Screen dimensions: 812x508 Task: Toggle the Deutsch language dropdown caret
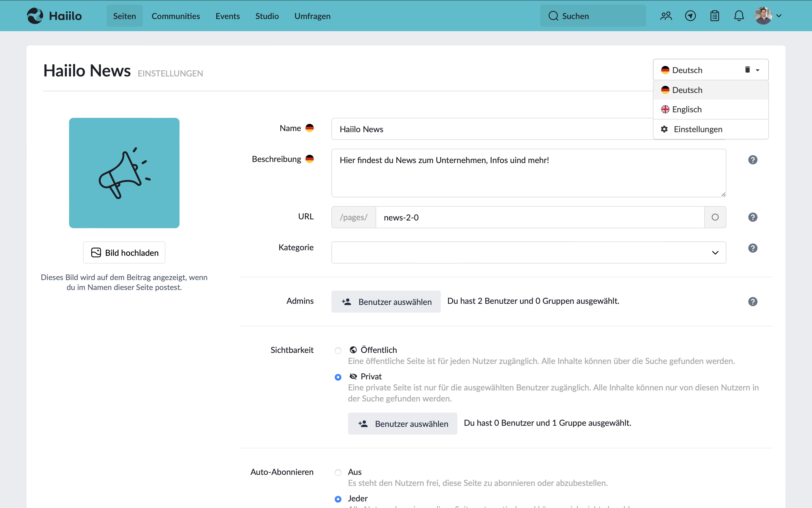758,70
